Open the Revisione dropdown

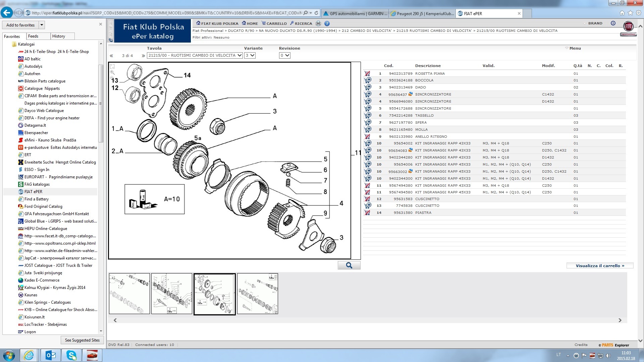pyautogui.click(x=284, y=55)
